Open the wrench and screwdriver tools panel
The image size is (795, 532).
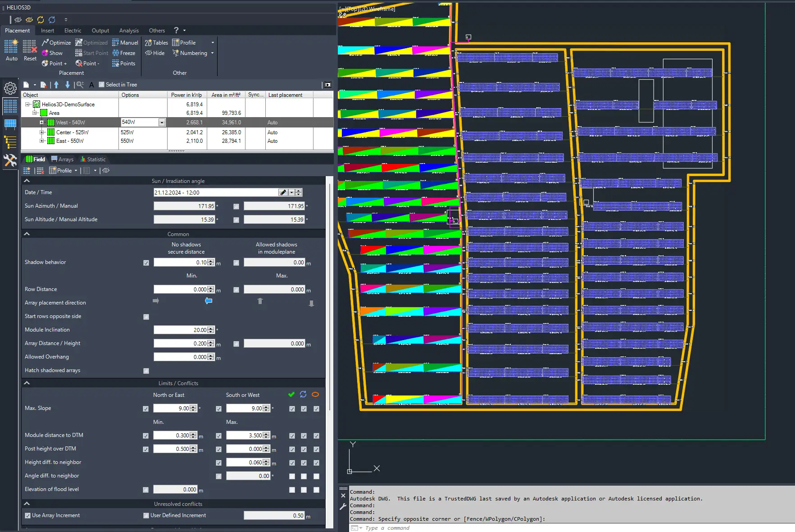point(10,160)
